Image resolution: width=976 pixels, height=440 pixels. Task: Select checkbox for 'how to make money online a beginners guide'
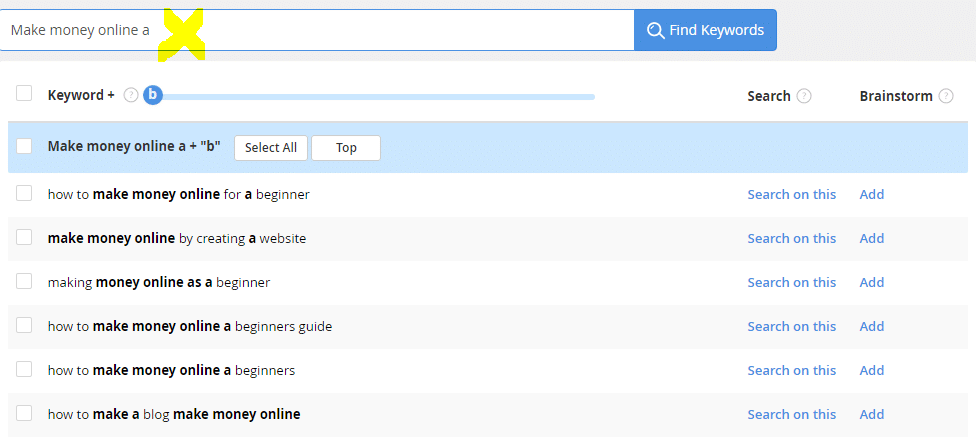click(24, 325)
